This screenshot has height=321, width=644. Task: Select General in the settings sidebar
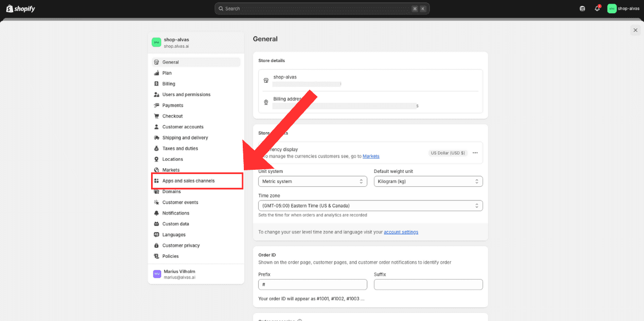point(196,62)
